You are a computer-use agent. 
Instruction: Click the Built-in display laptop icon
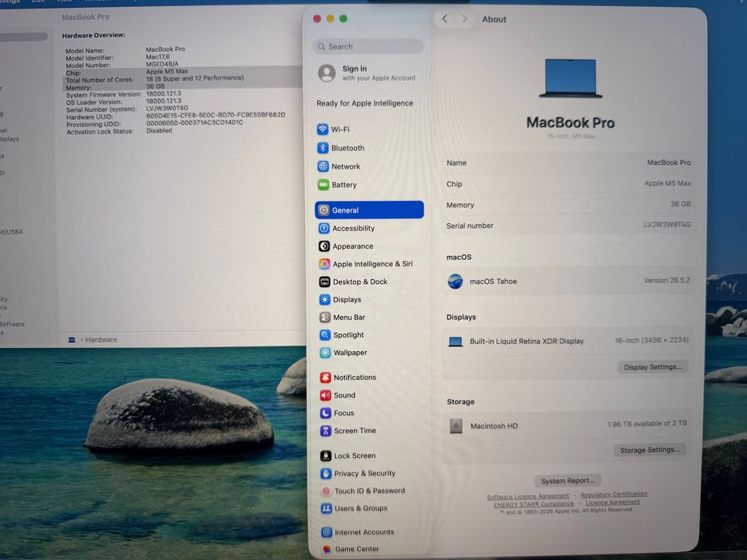click(x=456, y=342)
